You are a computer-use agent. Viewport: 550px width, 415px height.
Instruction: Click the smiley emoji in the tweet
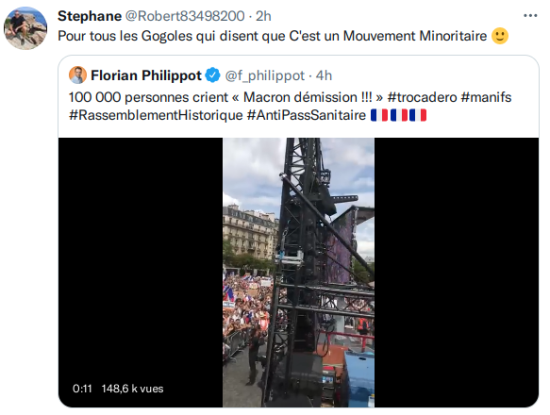pyautogui.click(x=500, y=36)
